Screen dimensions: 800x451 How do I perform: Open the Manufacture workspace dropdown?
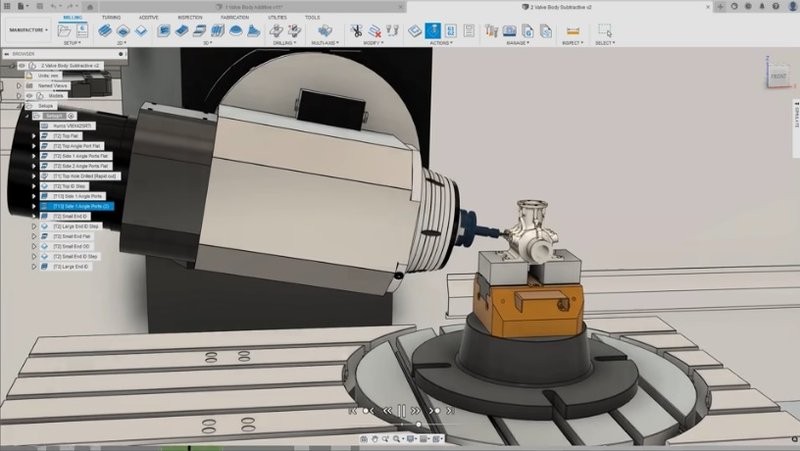coord(28,30)
